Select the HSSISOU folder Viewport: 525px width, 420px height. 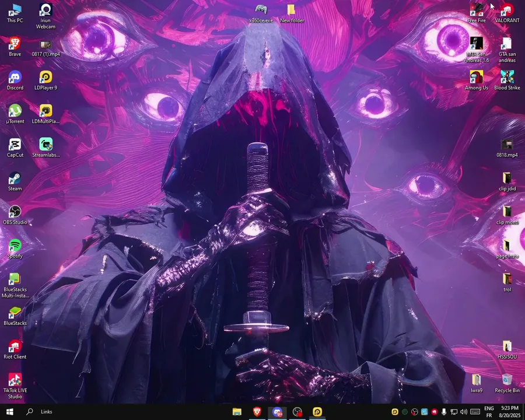tap(508, 350)
